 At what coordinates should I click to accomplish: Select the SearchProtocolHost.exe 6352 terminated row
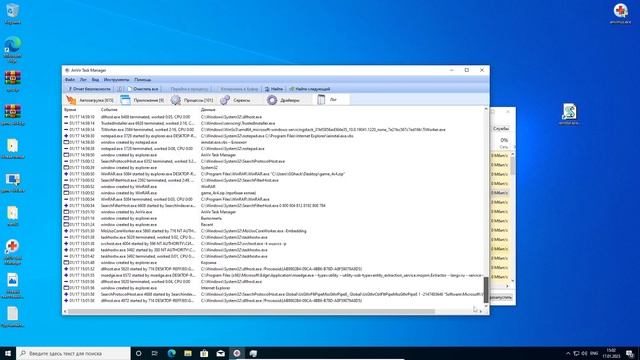273,161
